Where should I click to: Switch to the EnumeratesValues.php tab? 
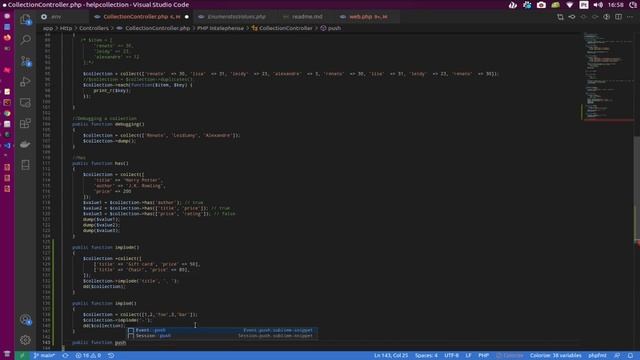[x=236, y=17]
